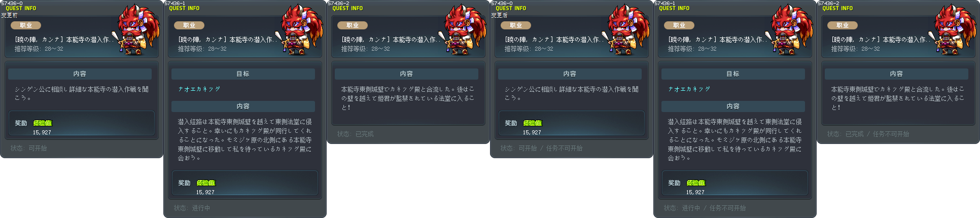Click 经验值 reward icon in 进行中 / 任务不可开始 panel
980x218 pixels.
[695, 183]
